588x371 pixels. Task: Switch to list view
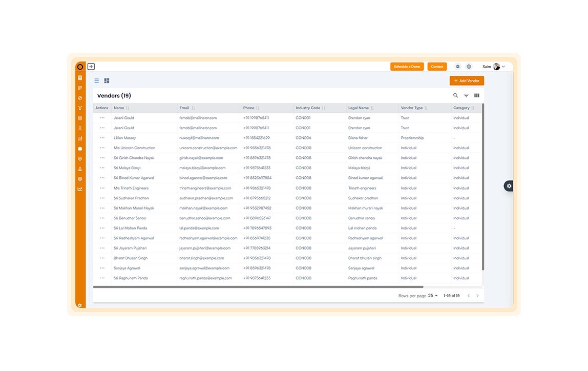[x=96, y=80]
